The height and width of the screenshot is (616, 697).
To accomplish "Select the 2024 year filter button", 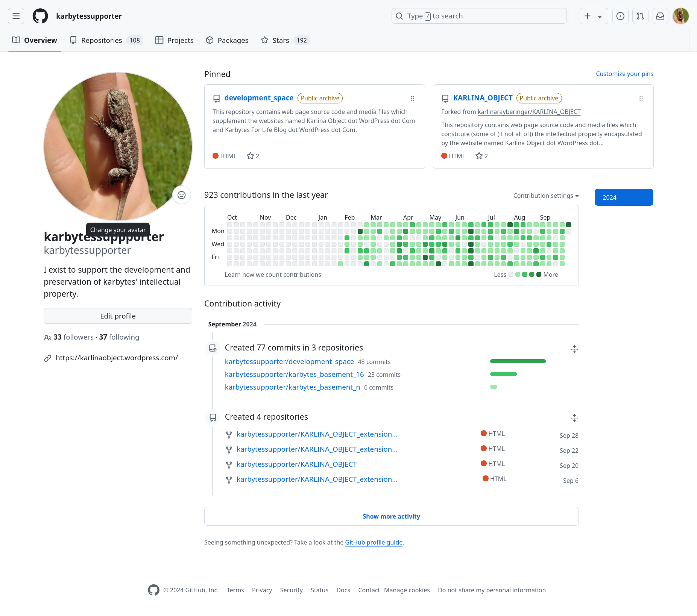I will pyautogui.click(x=624, y=197).
